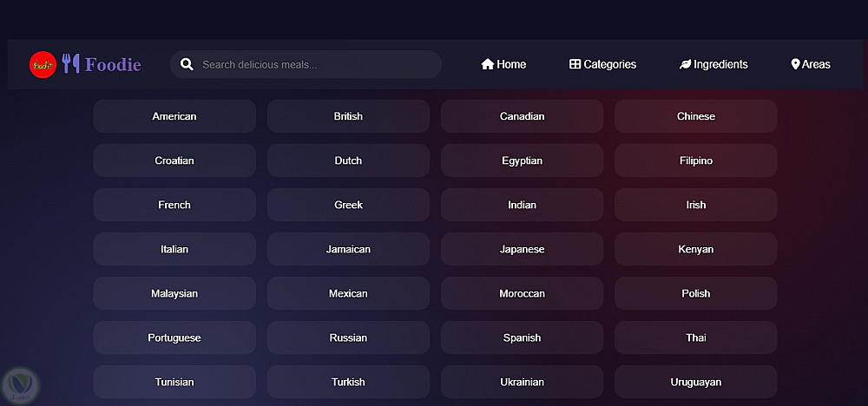Pick the Mexican area button
This screenshot has width=868, height=406.
pos(348,293)
